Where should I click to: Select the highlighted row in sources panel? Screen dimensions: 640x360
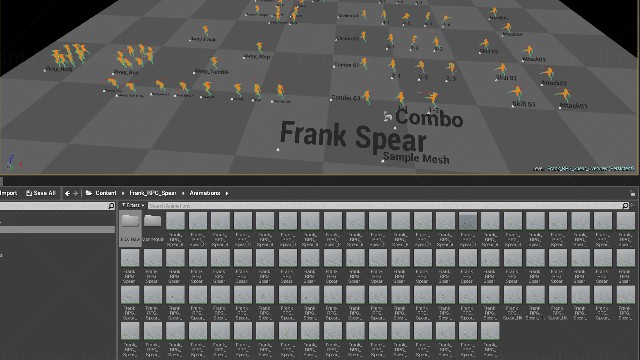(57, 230)
